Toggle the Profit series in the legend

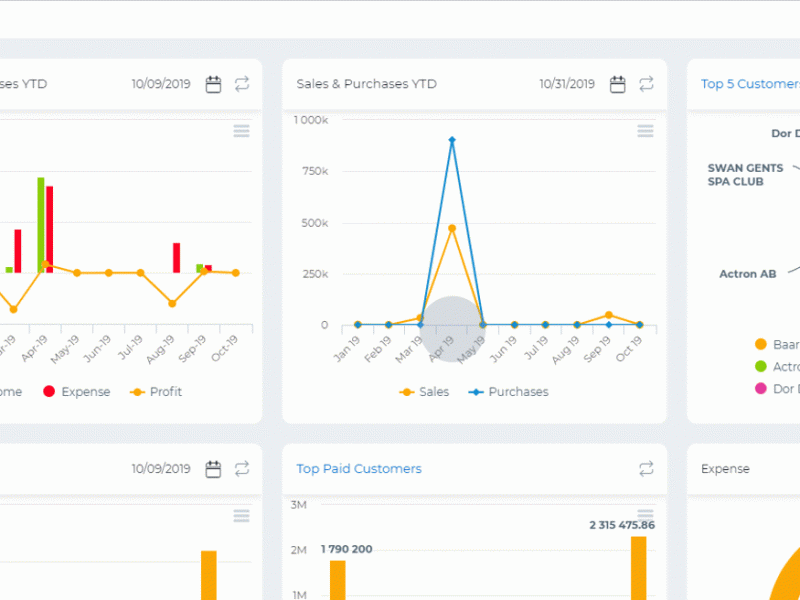[x=156, y=392]
